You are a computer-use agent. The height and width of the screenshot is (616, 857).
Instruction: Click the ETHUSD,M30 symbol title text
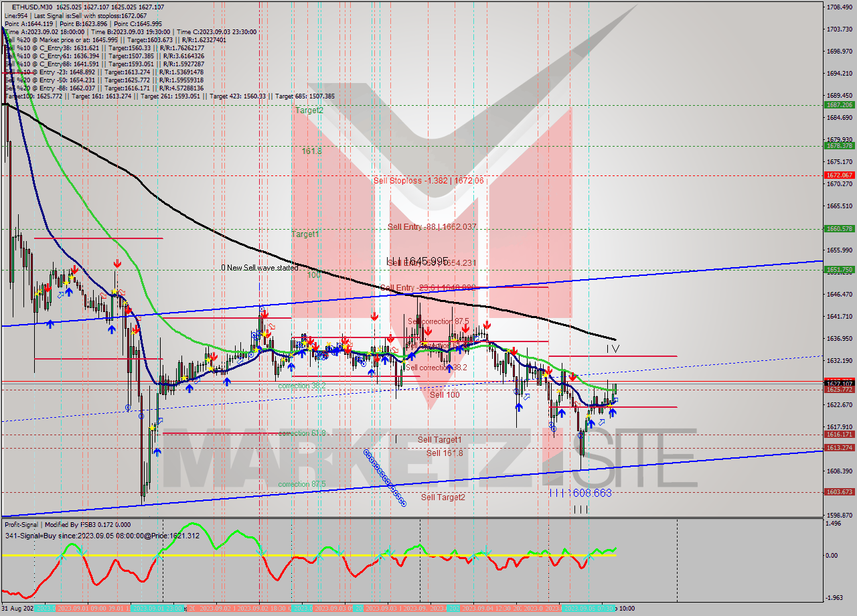click(33, 7)
